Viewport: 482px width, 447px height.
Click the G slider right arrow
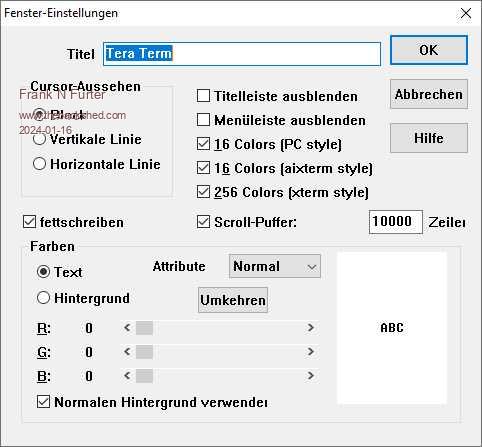coord(311,352)
